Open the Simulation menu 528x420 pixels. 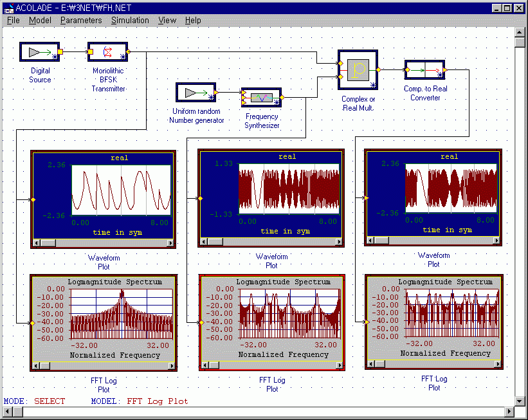tap(130, 21)
